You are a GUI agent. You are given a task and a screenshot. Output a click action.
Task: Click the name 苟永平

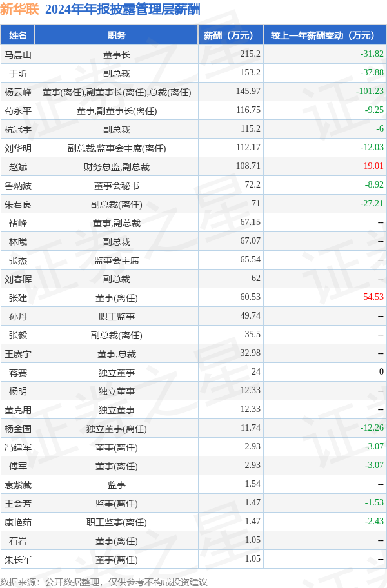(18, 111)
